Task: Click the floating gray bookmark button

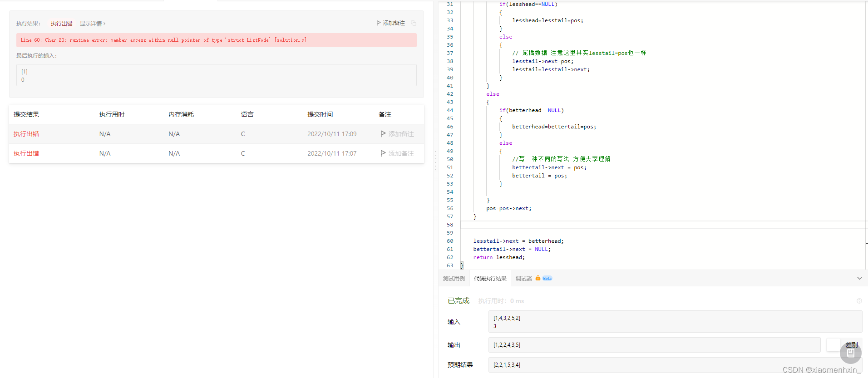Action: point(851,353)
